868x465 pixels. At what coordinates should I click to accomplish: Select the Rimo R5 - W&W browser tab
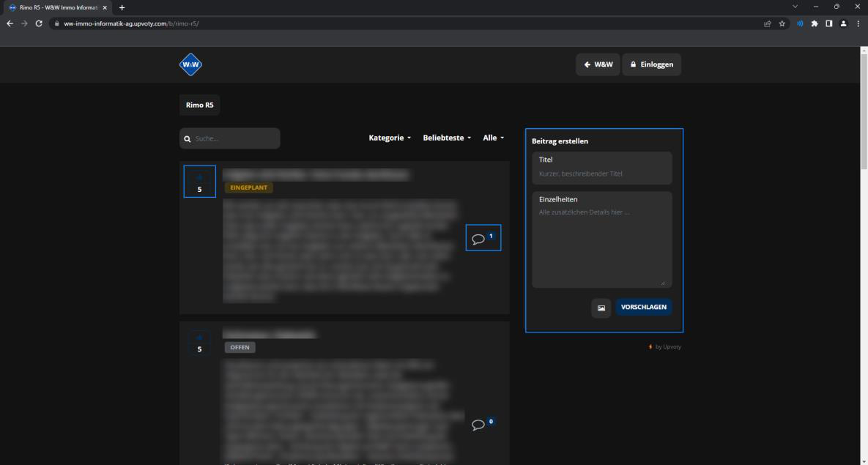(x=58, y=8)
